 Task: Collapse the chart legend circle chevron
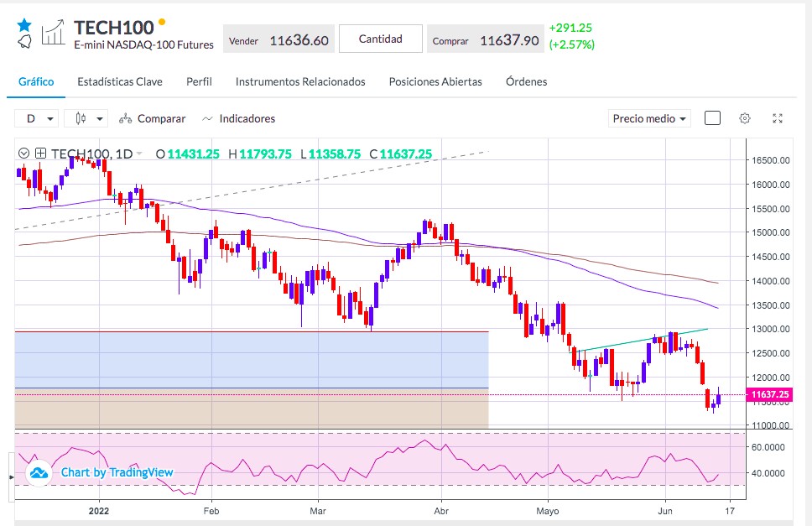click(23, 154)
